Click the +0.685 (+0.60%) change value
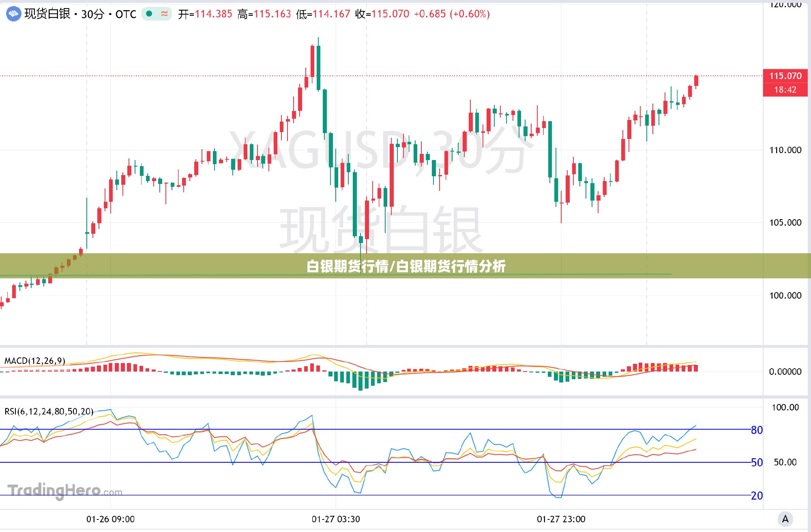Screen dimensions: 811x532 tap(452, 14)
